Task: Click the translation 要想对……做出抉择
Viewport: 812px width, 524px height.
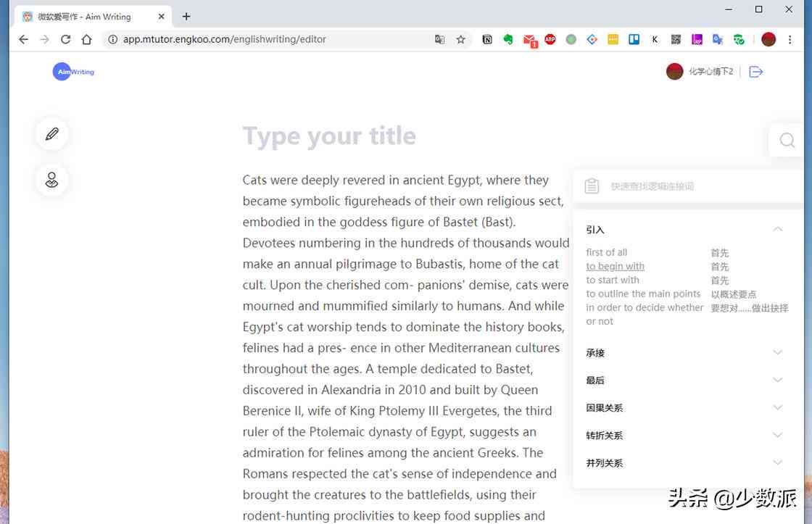Action: [750, 308]
